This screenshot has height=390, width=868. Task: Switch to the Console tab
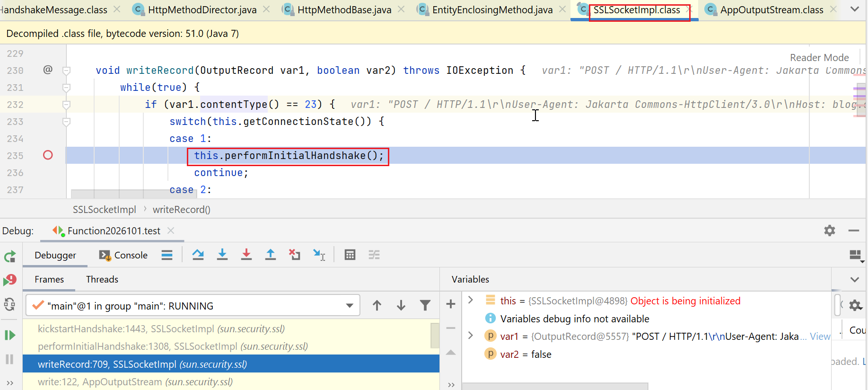(124, 255)
